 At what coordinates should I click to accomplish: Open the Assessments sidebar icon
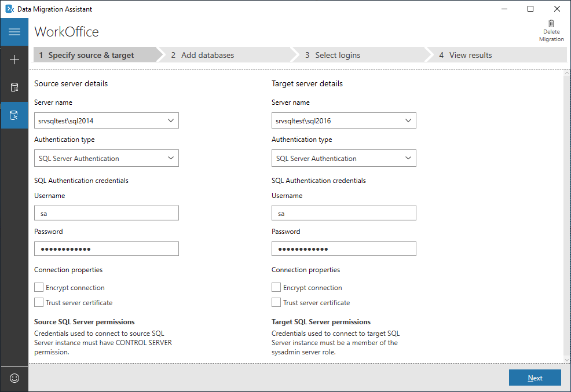click(14, 87)
